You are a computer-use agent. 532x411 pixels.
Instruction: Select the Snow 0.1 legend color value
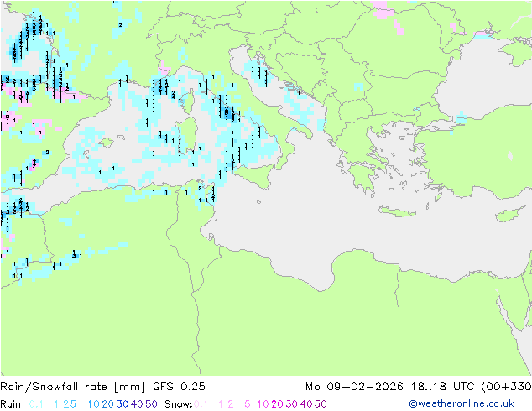(201, 404)
